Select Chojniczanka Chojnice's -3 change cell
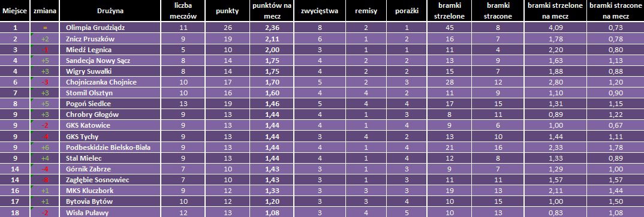The height and width of the screenshot is (217, 644). (45, 82)
